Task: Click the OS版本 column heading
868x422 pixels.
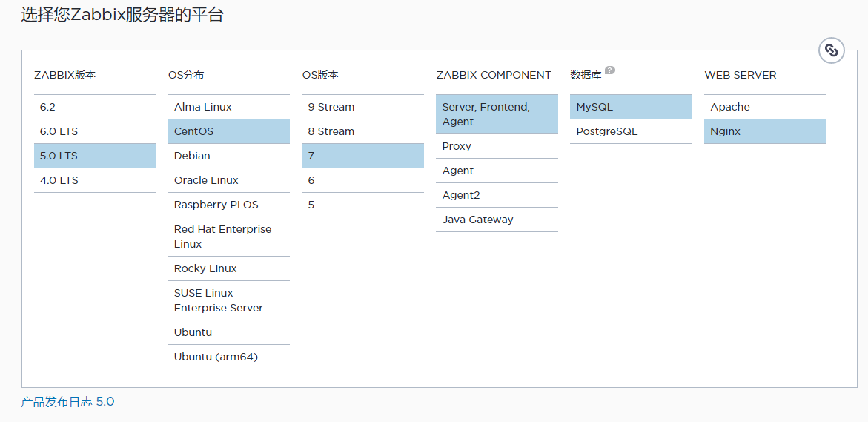Action: 320,76
